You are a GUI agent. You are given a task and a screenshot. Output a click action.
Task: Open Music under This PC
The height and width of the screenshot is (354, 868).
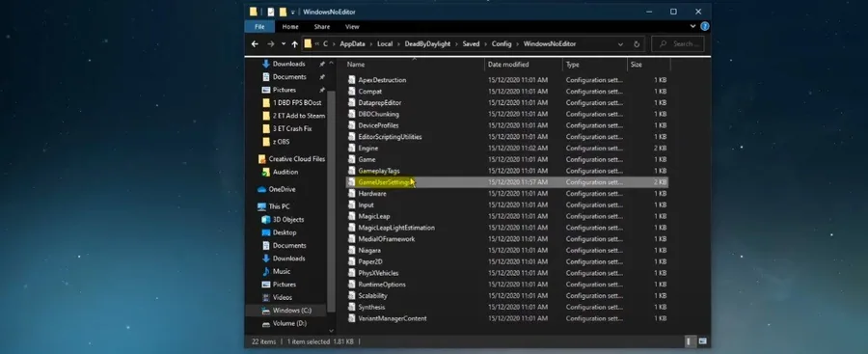[x=282, y=271]
